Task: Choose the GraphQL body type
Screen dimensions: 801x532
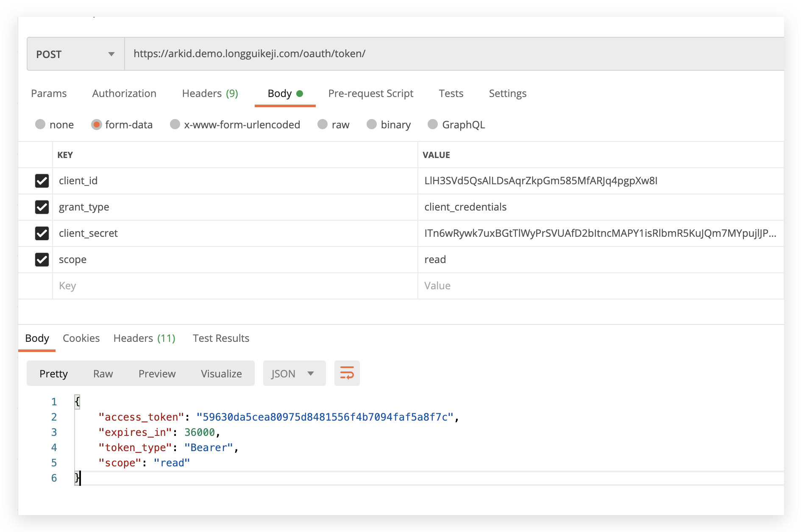Action: [x=433, y=125]
